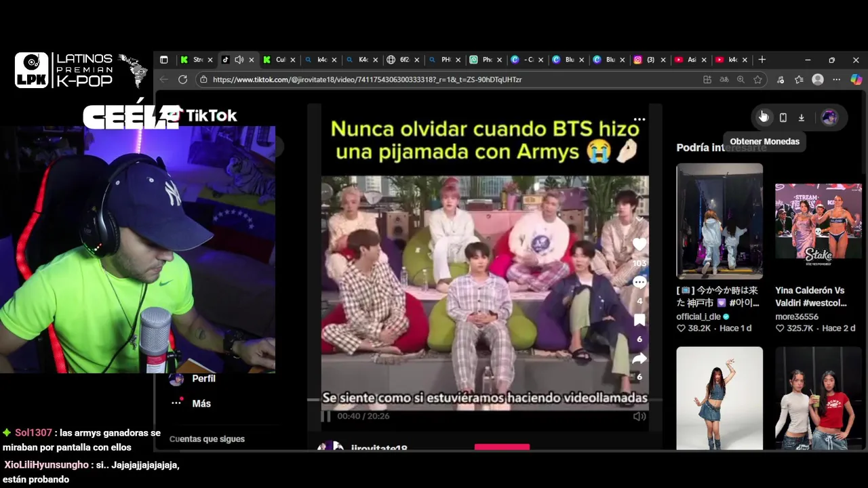Open the Yina Calderón Vs Valdiri thumbnail
Viewport: 868px width, 488px height.
point(818,221)
